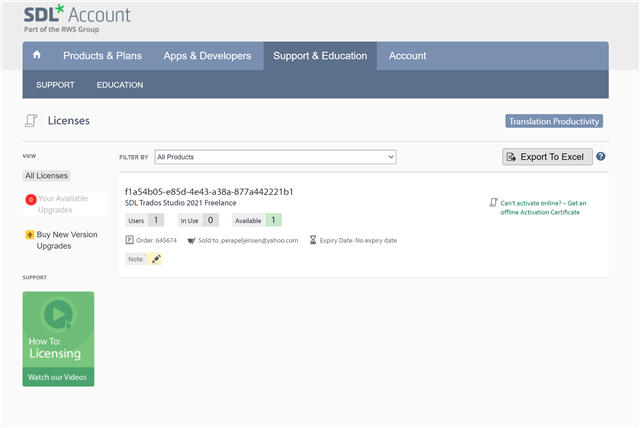The width and height of the screenshot is (640, 428).
Task: Click the Available count 1
Action: [273, 220]
